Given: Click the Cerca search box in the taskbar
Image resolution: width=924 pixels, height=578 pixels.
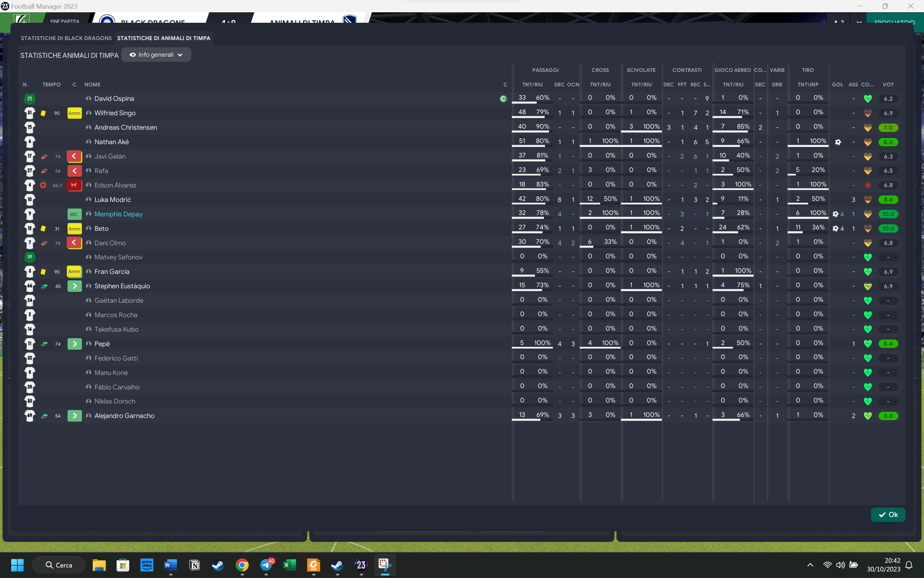Looking at the screenshot, I should click(59, 565).
